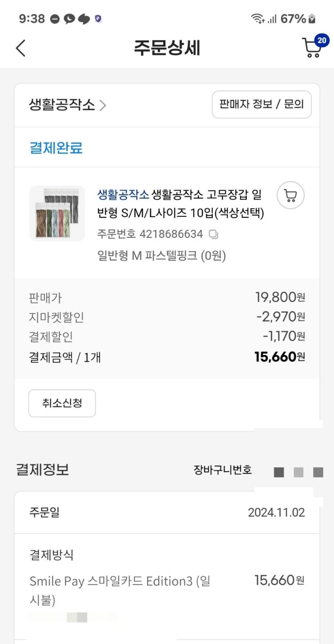Tap the 주문상세 page title

[167, 48]
